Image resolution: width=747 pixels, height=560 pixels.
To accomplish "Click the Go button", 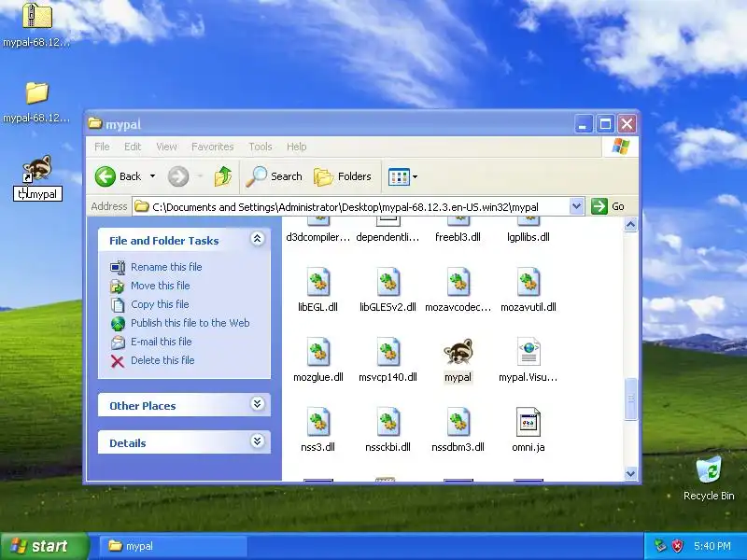I will click(609, 206).
